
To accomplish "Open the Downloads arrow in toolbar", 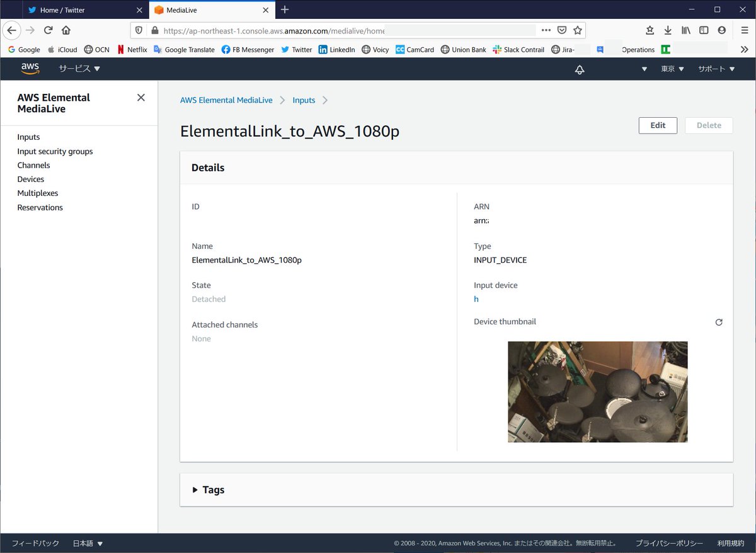I will pos(668,30).
